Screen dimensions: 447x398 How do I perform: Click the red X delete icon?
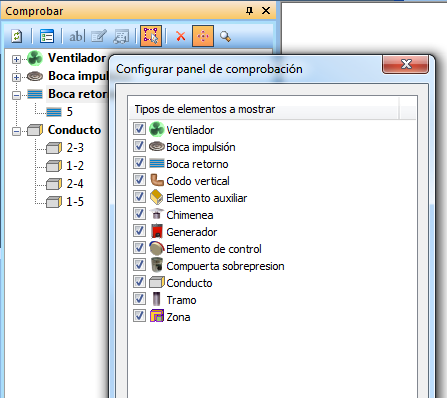[180, 36]
